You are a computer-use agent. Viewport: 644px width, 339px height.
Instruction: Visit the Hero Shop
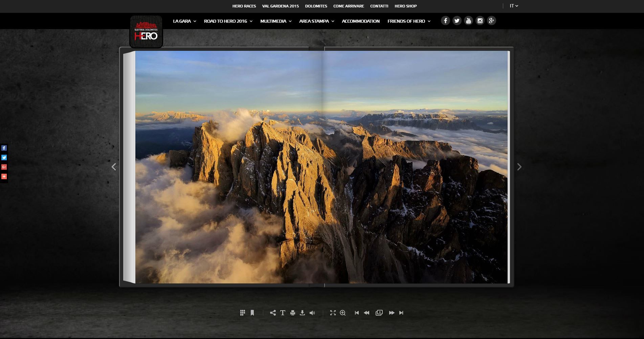click(405, 6)
